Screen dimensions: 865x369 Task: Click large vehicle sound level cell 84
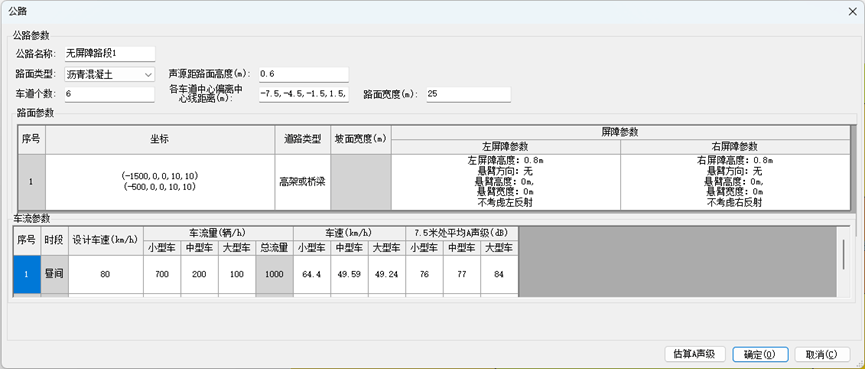[x=499, y=274]
